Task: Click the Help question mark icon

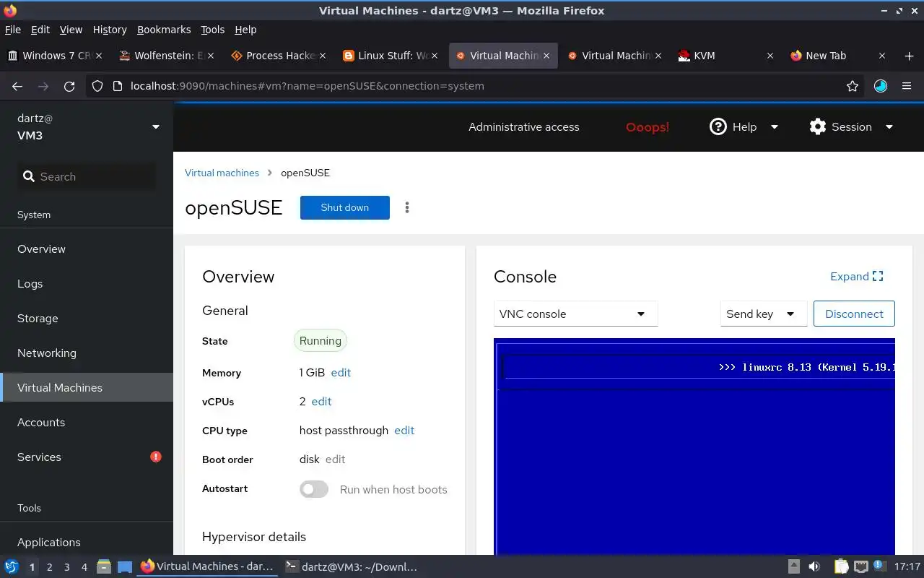Action: click(x=718, y=126)
